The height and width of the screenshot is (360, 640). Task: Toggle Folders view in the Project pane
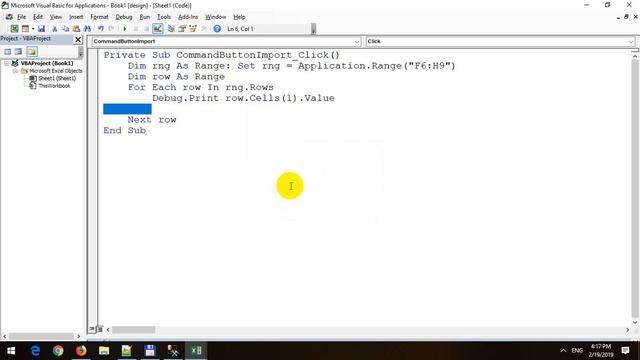click(32, 51)
